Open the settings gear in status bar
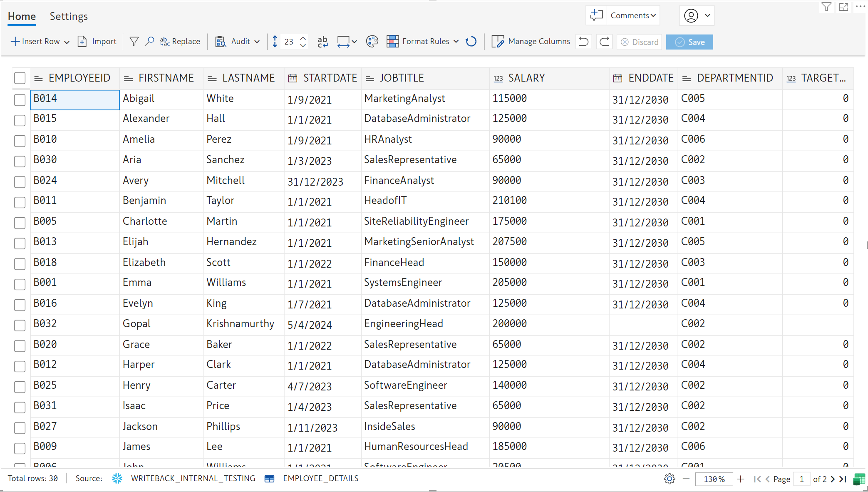This screenshot has width=868, height=492. (669, 479)
